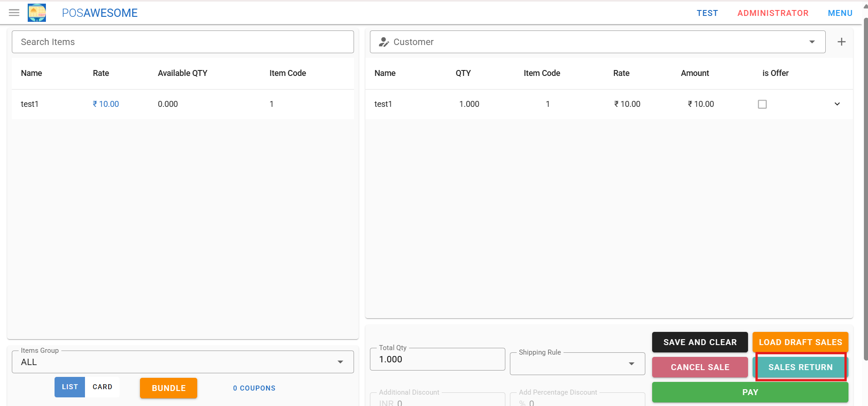Select test1 in the items list
868x406 pixels.
point(30,104)
